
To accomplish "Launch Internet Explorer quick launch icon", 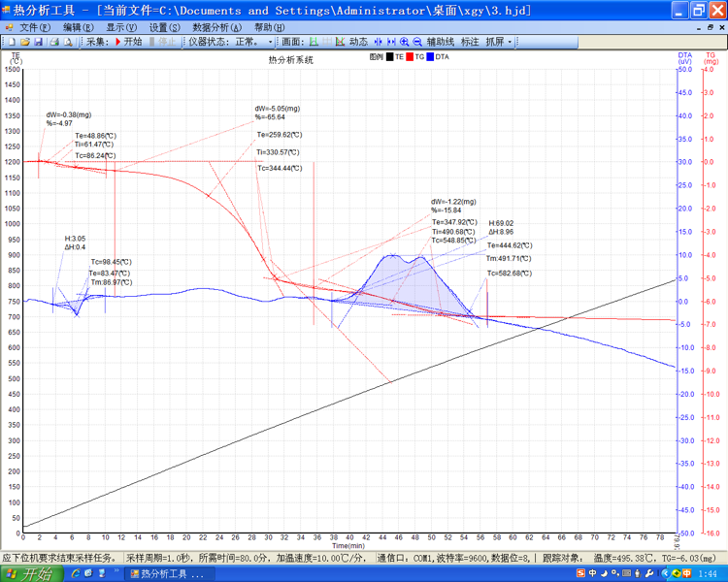I will [75, 573].
